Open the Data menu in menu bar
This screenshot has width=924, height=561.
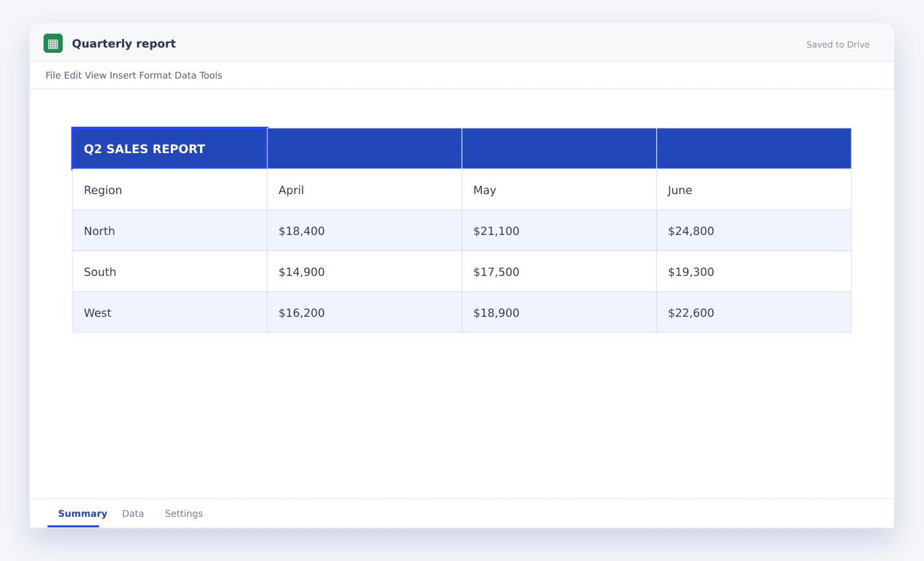(185, 75)
